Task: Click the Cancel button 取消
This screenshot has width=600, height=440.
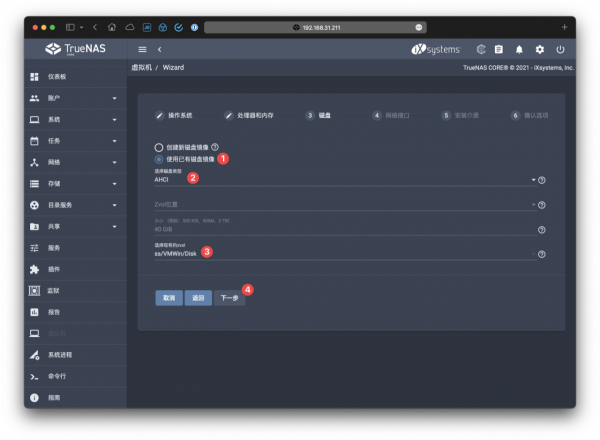Action: 169,298
